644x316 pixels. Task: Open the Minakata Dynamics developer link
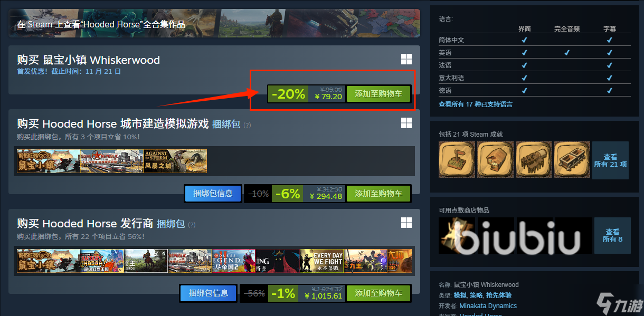pyautogui.click(x=488, y=305)
